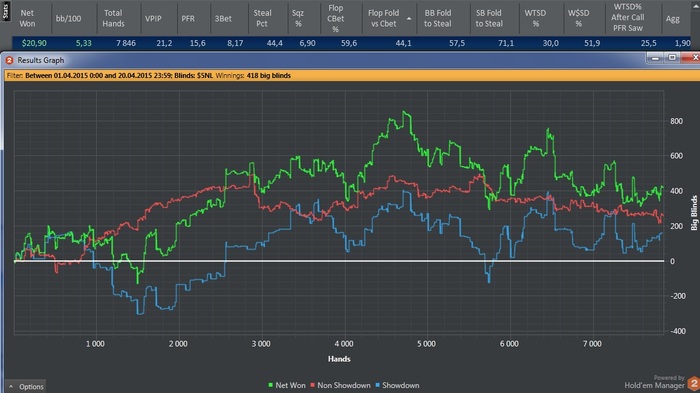700x393 pixels.
Task: Click the Sqz % column header
Action: click(x=298, y=18)
